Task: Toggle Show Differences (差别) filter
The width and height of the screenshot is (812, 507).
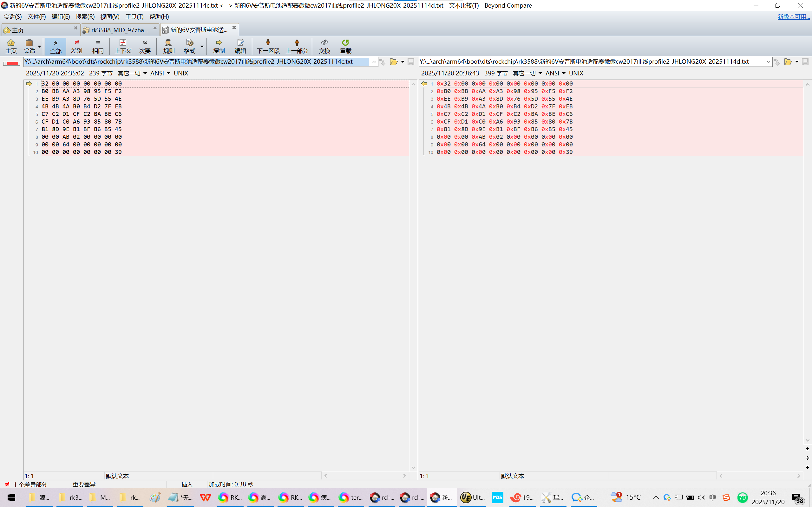Action: [x=76, y=46]
